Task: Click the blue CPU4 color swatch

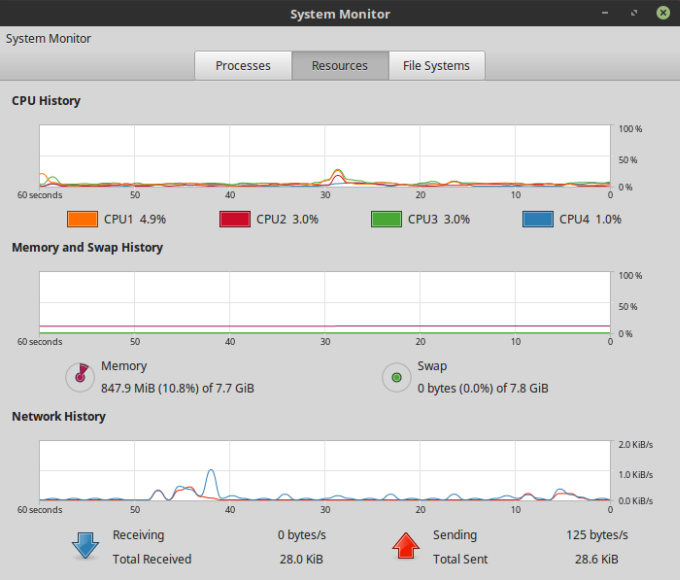Action: [538, 219]
